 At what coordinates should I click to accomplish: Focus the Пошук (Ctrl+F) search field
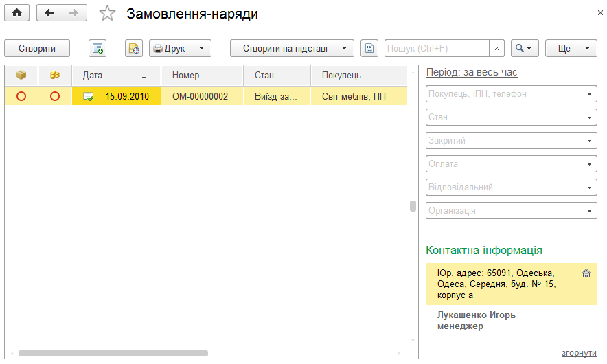(437, 48)
